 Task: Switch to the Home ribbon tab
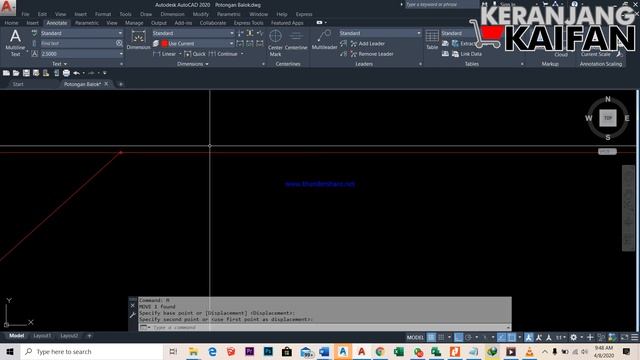coord(11,23)
